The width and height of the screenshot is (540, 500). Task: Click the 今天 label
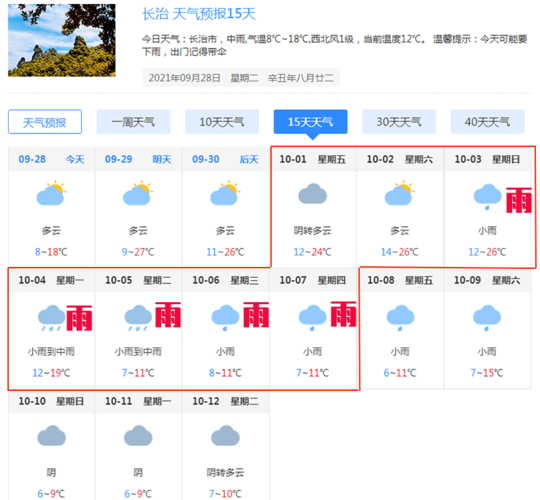pos(75,159)
